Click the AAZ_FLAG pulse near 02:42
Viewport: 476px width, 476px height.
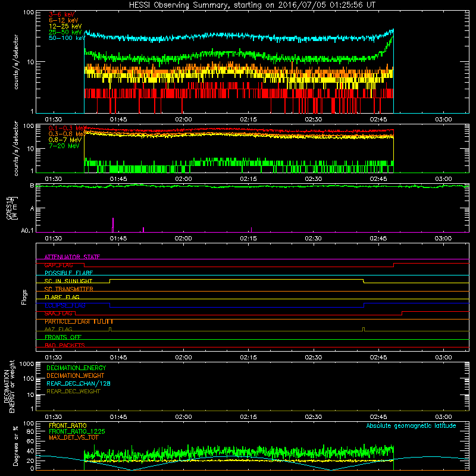click(364, 329)
